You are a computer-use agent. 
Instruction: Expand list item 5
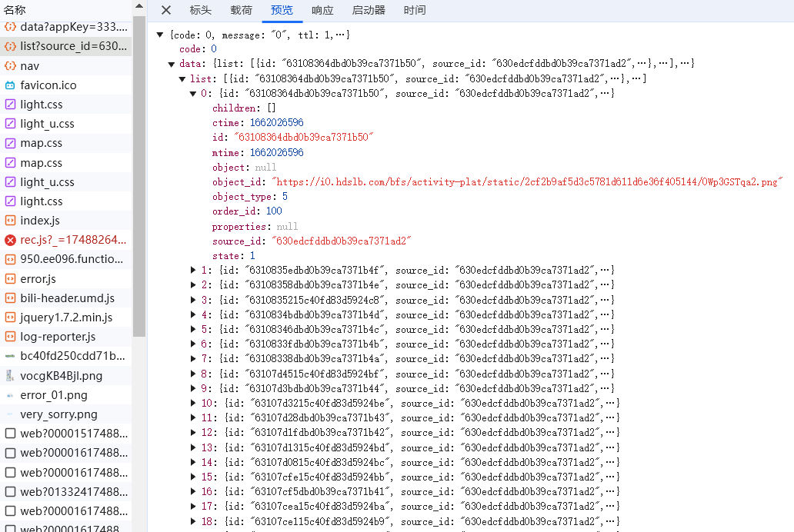193,329
